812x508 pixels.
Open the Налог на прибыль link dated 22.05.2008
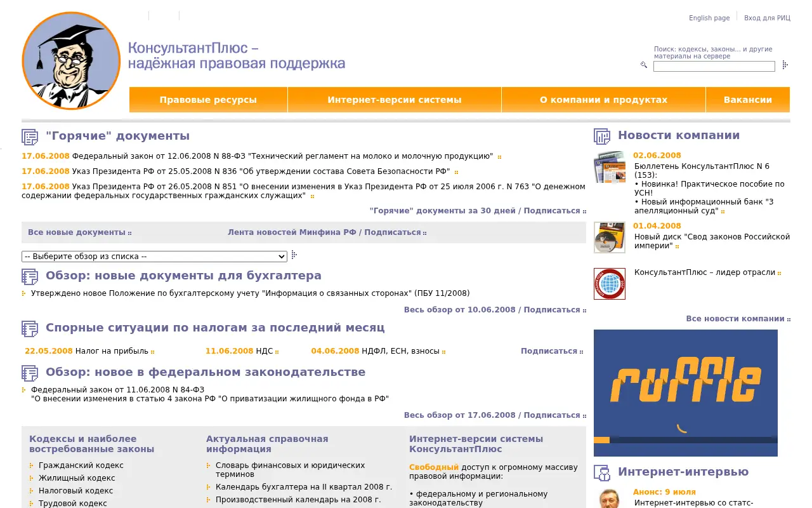[112, 351]
